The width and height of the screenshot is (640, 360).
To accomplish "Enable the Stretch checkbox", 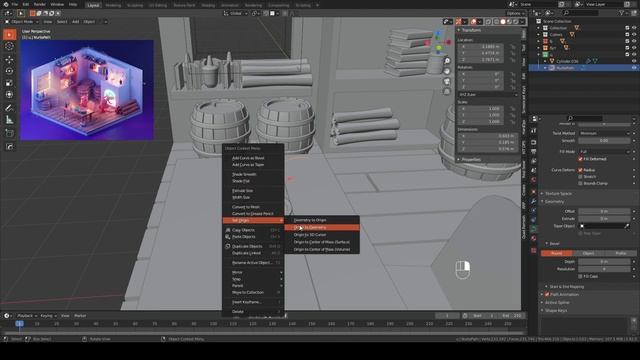I will [x=580, y=177].
